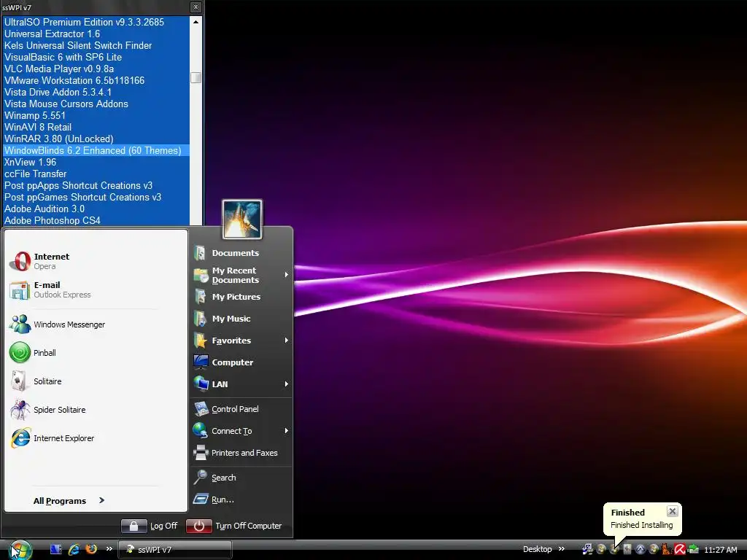
Task: Expand hidden Quick Launch items chevron
Action: pyautogui.click(x=109, y=548)
